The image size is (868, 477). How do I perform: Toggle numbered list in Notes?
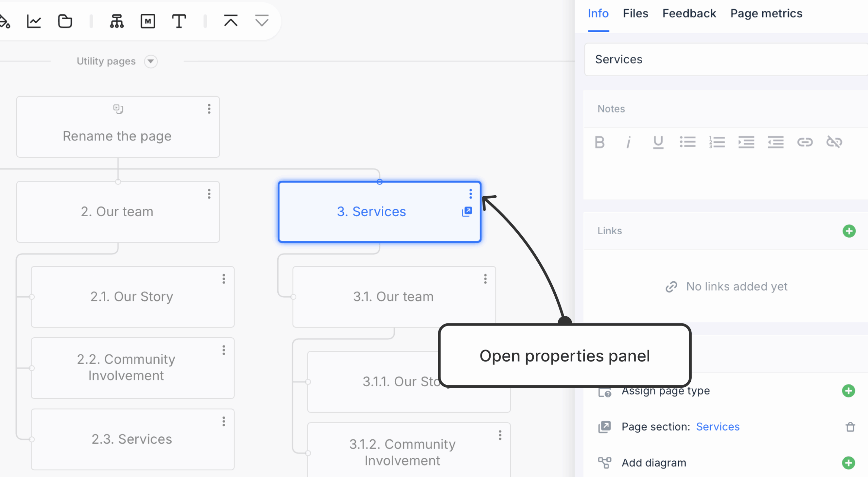coord(717,142)
